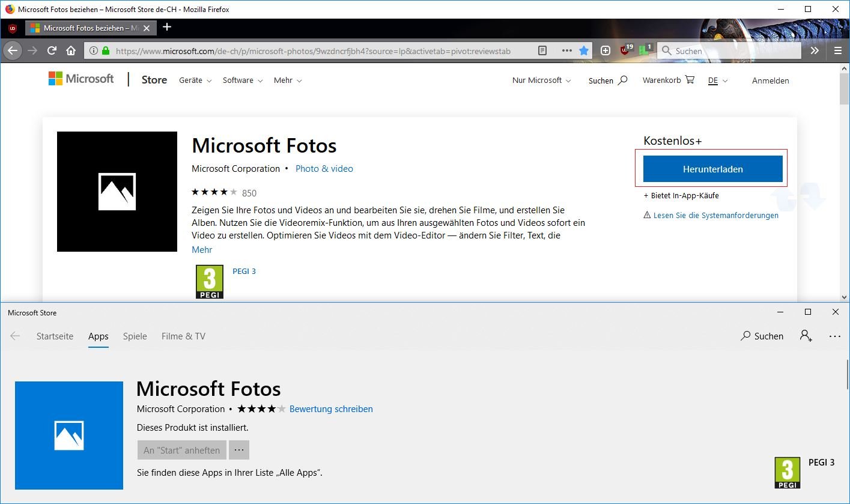Viewport: 850px width, 504px height.
Task: Open the DE language dropdown
Action: point(717,80)
